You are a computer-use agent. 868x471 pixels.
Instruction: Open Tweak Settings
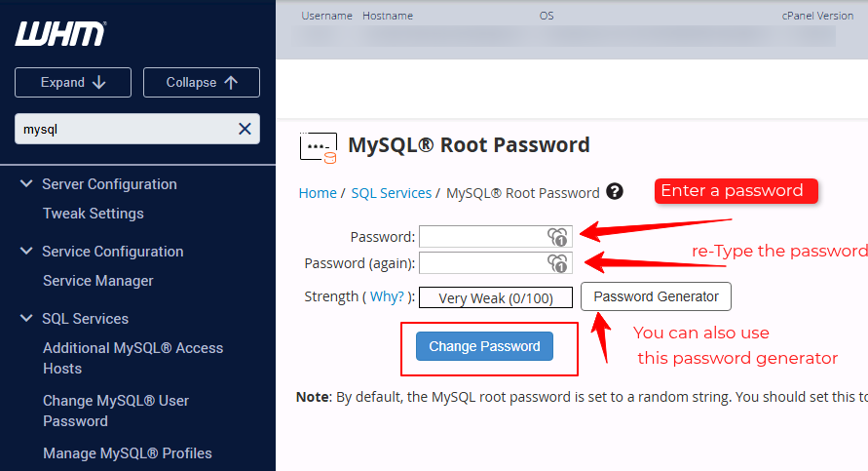tap(94, 214)
